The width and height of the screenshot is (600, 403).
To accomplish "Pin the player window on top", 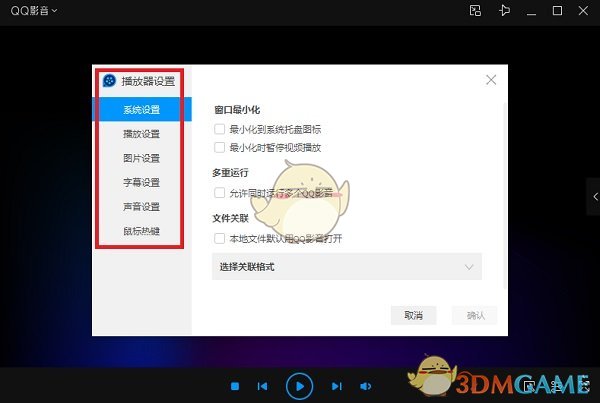I will [x=504, y=10].
